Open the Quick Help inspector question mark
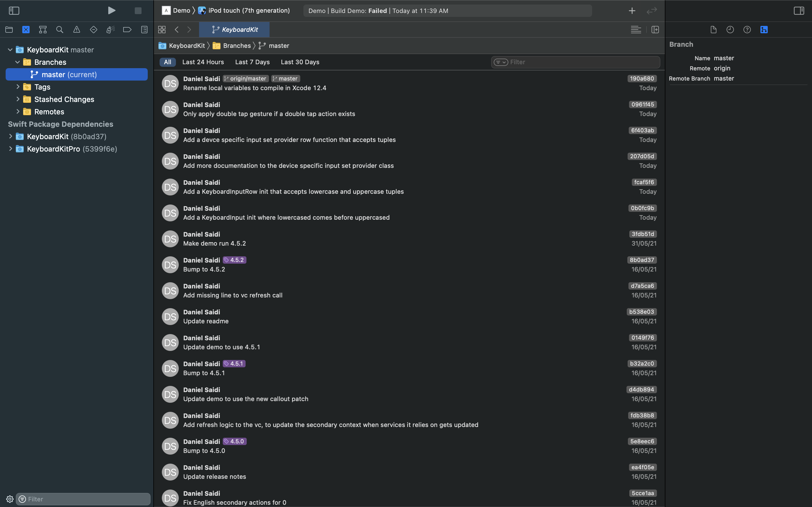The height and width of the screenshot is (507, 812). (747, 30)
